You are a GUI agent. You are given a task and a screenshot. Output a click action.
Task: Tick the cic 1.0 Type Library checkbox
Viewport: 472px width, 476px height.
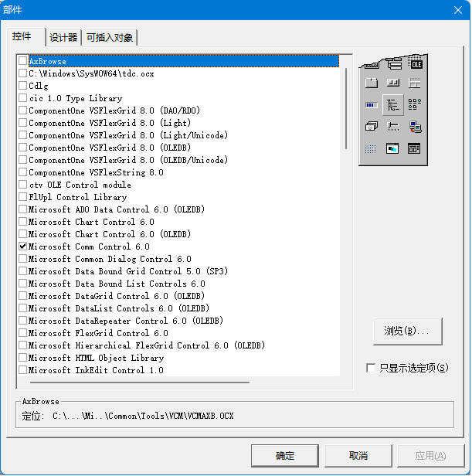22,98
